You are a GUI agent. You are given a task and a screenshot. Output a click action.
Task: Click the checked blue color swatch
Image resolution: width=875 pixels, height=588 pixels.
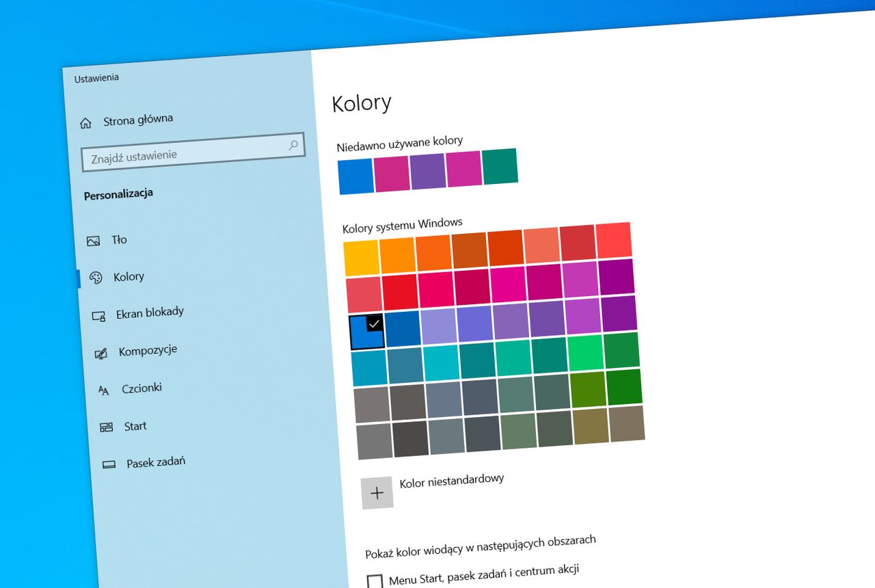click(367, 331)
